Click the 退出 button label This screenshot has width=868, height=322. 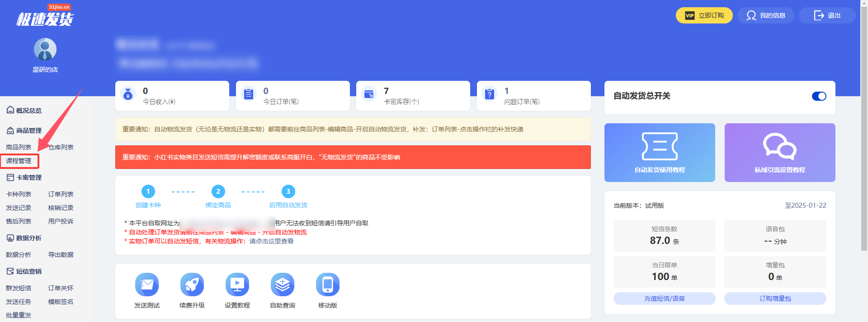coord(834,15)
